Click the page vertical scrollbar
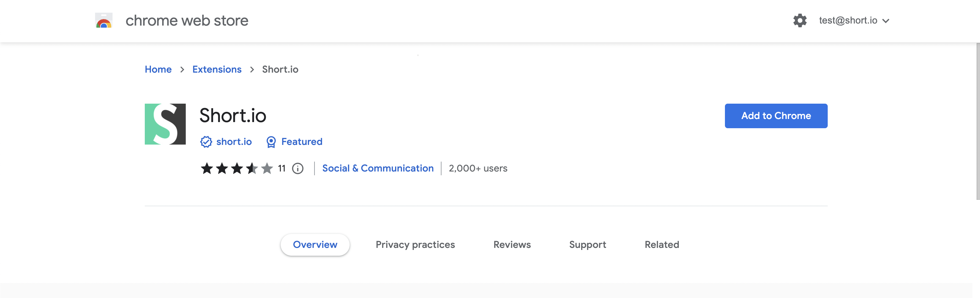The image size is (980, 298). 977,122
